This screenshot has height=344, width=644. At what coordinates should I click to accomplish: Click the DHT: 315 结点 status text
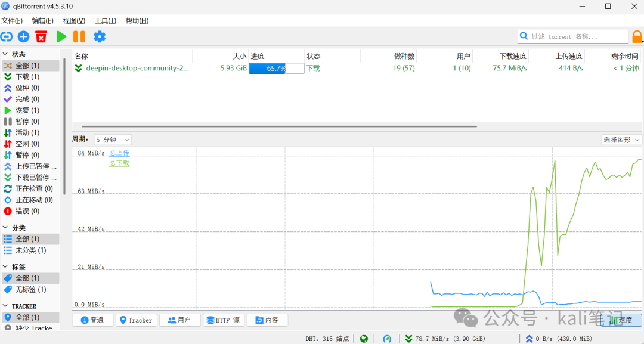tap(327, 339)
